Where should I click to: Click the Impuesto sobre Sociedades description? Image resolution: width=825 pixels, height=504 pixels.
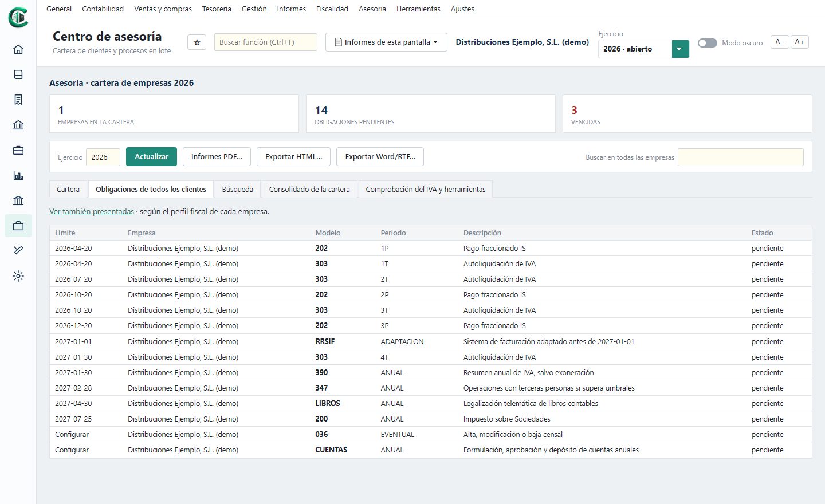click(x=506, y=419)
